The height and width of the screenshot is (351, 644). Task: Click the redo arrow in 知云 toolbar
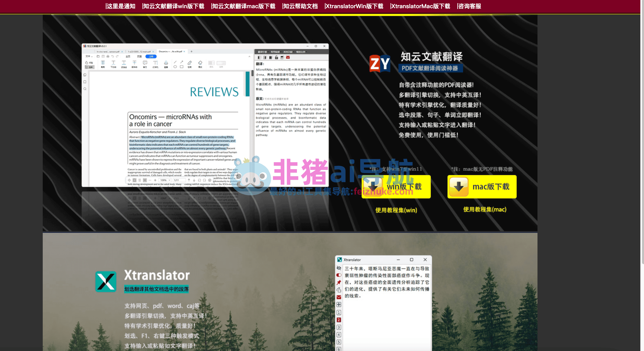(x=117, y=56)
